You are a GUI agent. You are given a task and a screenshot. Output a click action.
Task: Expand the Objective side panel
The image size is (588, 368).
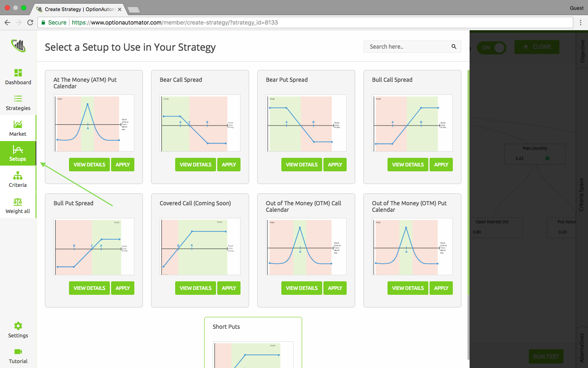582,51
